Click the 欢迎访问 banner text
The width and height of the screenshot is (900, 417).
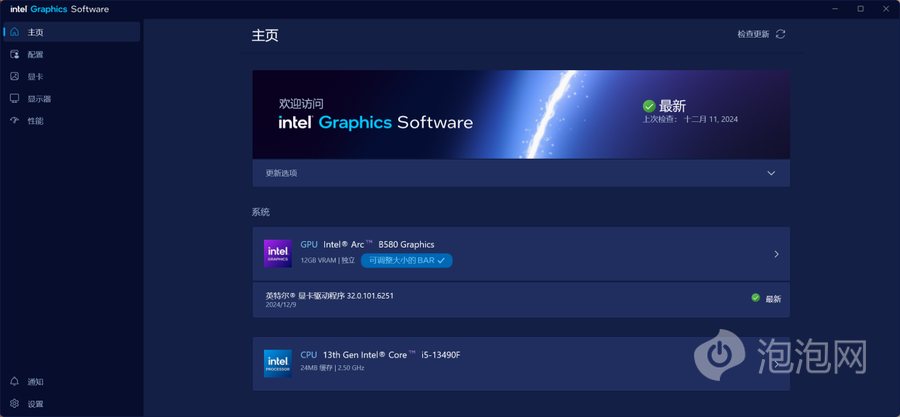pyautogui.click(x=301, y=104)
